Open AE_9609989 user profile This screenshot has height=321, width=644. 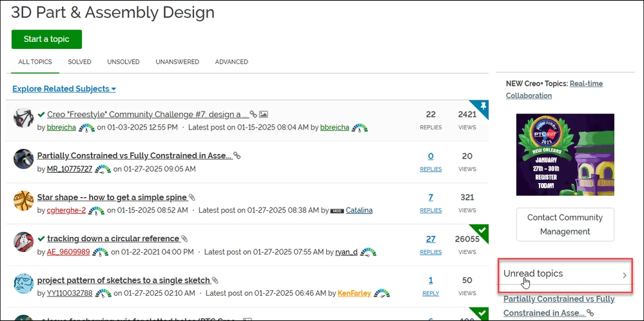point(68,251)
